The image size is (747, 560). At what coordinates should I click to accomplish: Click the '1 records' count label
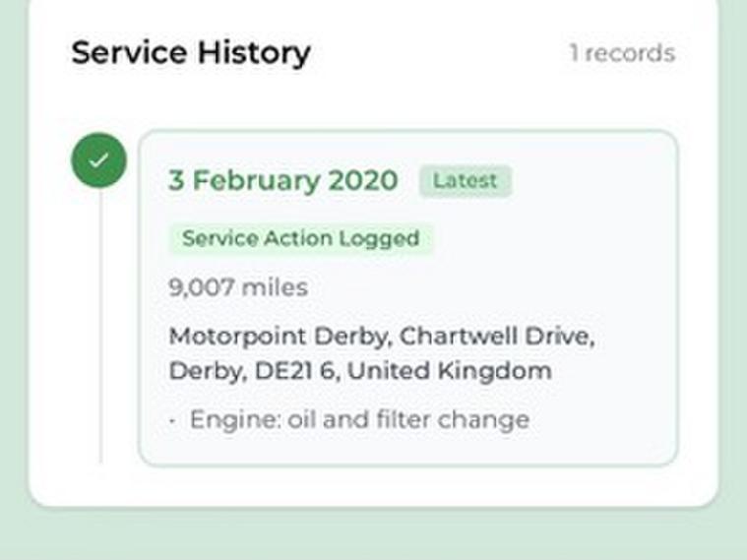pyautogui.click(x=622, y=53)
